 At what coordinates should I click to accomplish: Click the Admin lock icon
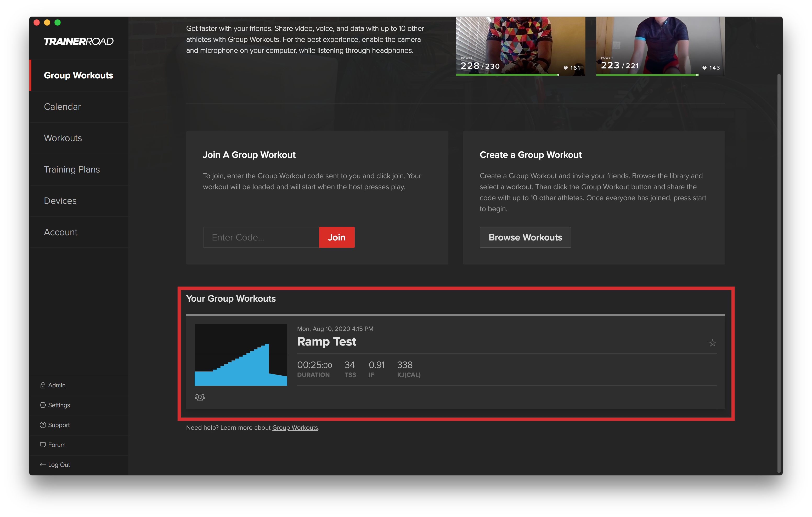(x=43, y=385)
